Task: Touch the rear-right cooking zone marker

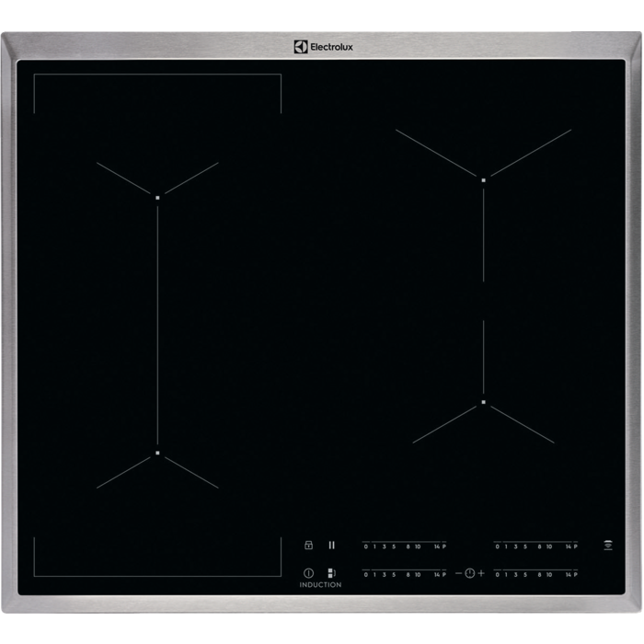Action: [484, 179]
